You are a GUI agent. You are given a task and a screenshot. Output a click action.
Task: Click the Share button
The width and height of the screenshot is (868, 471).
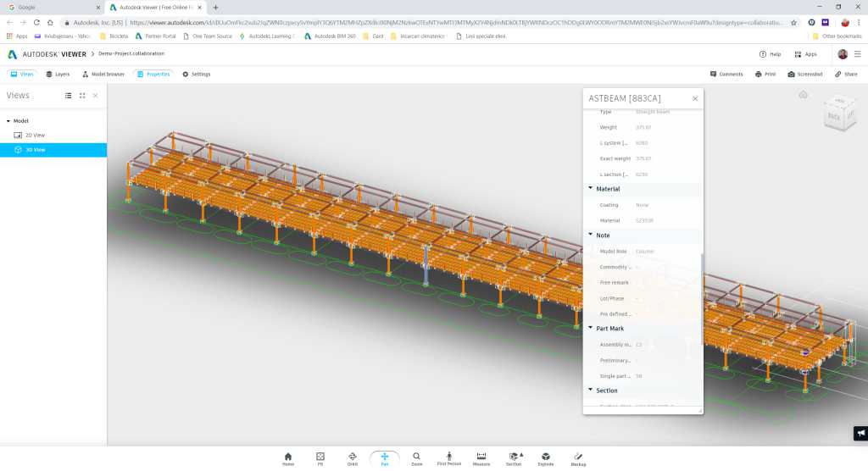pos(846,75)
